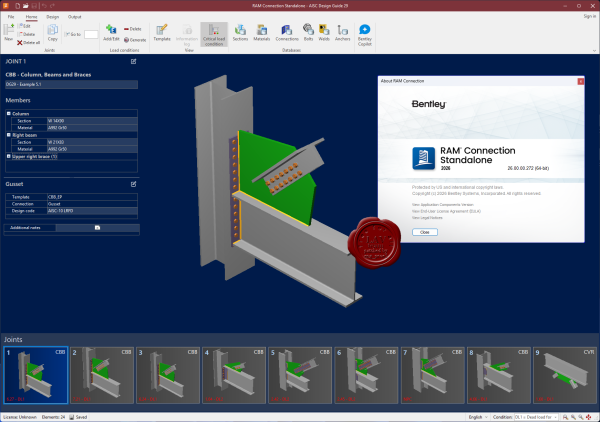Screen dimensions: 600x422
Task: Click Delete all joints
Action: [x=28, y=42]
